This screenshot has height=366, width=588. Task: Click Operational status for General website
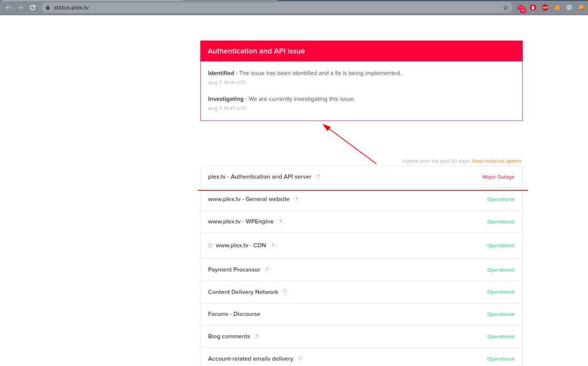(501, 200)
